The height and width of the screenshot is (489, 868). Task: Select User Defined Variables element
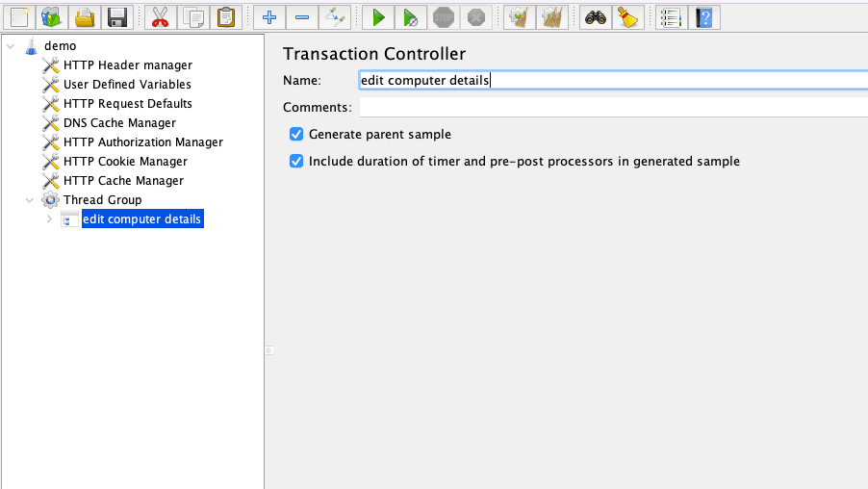(127, 84)
